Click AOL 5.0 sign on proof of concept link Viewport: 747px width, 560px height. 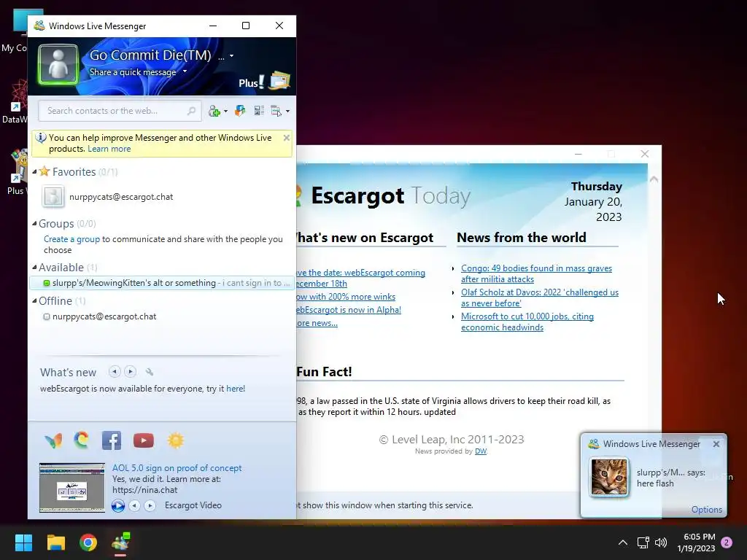(x=177, y=468)
